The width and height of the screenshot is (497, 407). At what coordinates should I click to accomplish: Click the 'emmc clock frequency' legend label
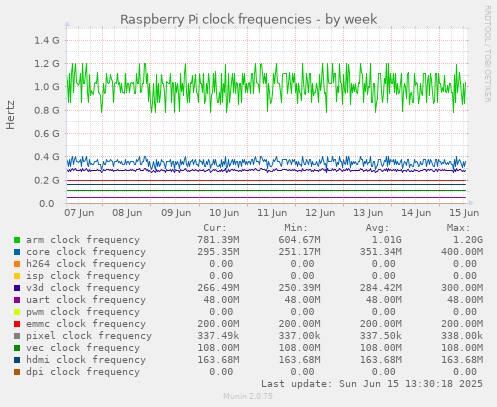86,324
